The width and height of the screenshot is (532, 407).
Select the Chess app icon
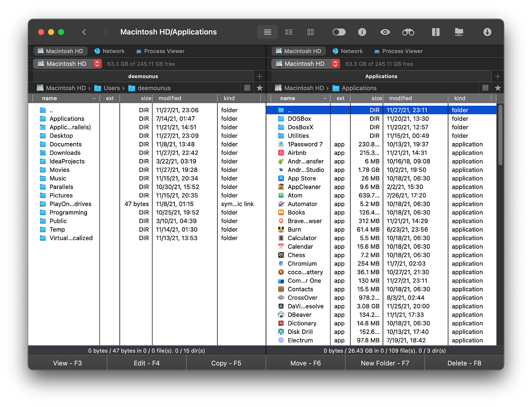pos(281,255)
